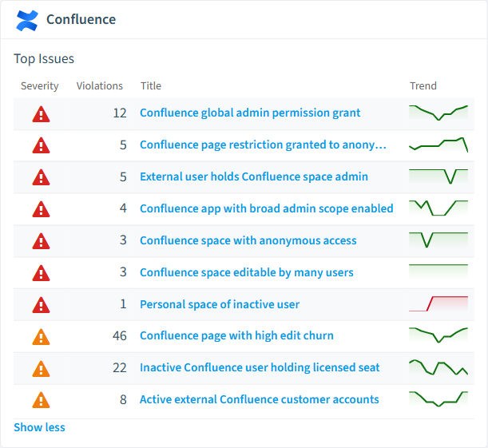Click trend sparkline for external customer accounts
488x448 pixels.
point(438,399)
